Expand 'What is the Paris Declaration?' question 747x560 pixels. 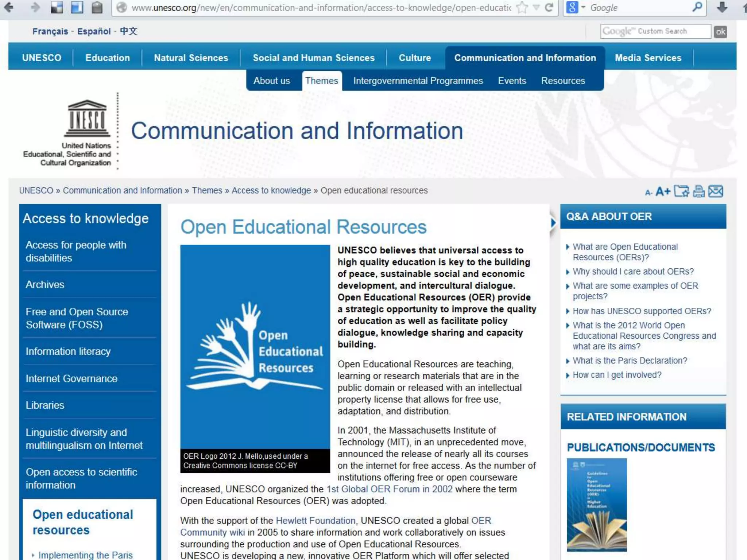coord(630,361)
